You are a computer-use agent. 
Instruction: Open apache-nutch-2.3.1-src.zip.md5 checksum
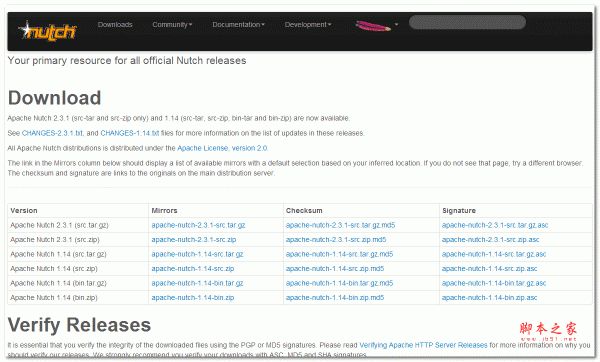336,240
